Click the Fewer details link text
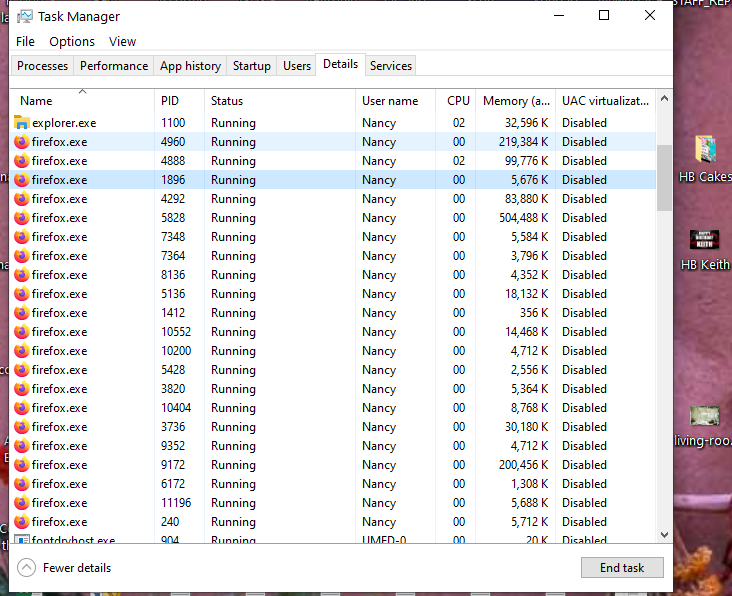 point(78,568)
